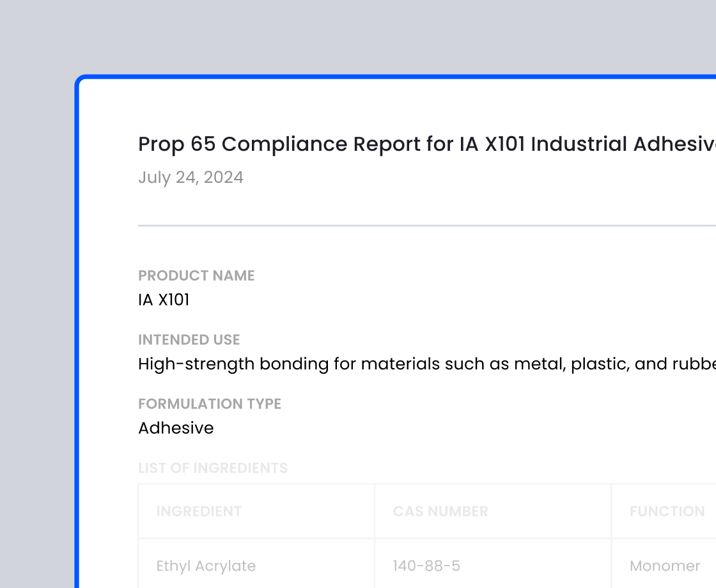Screen dimensions: 716x588
Task: Click the FORMULATION TYPE field label
Action: [x=209, y=404]
